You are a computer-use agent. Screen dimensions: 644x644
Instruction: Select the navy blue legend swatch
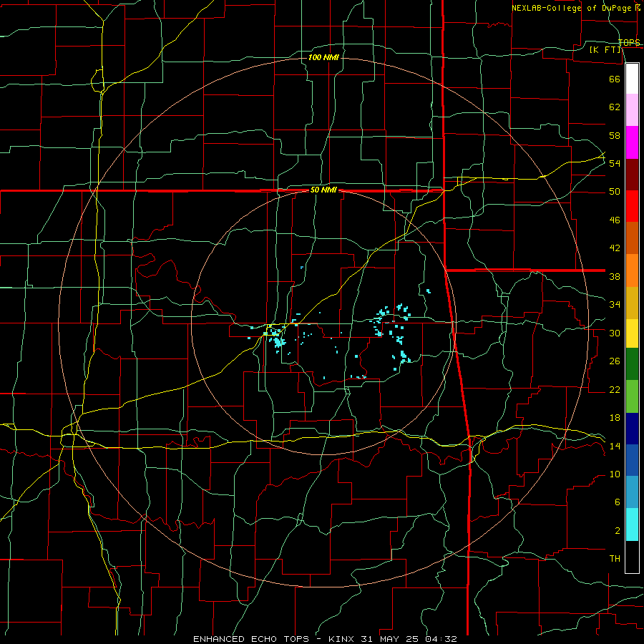(632, 429)
